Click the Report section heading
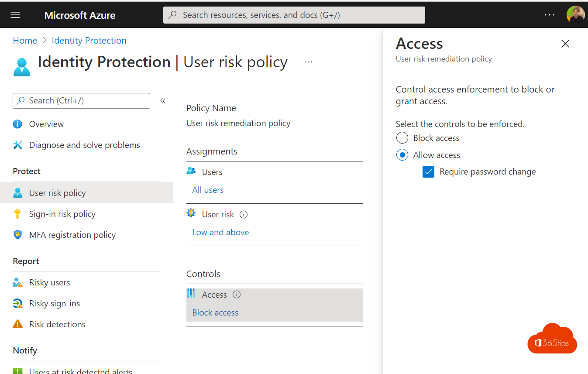 [x=26, y=261]
